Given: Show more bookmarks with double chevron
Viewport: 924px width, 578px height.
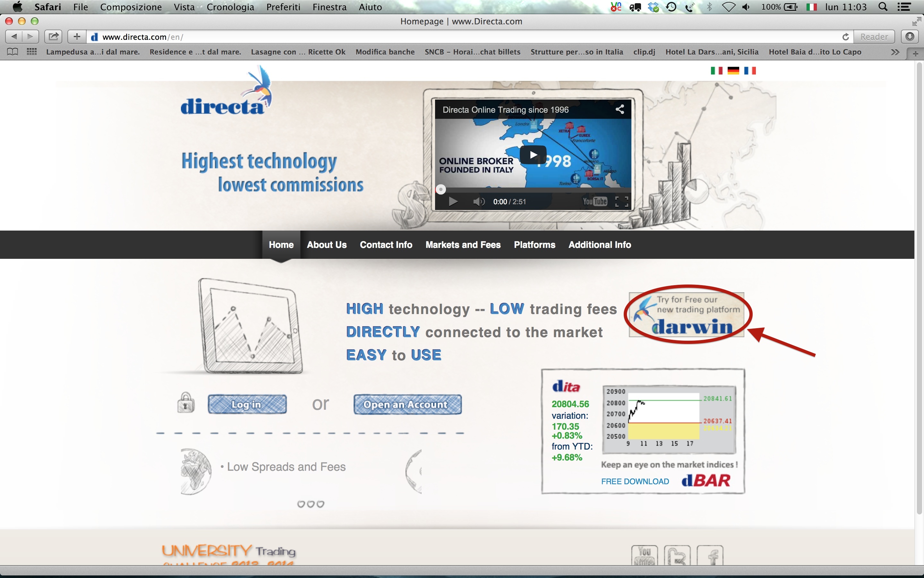Looking at the screenshot, I should pos(895,52).
